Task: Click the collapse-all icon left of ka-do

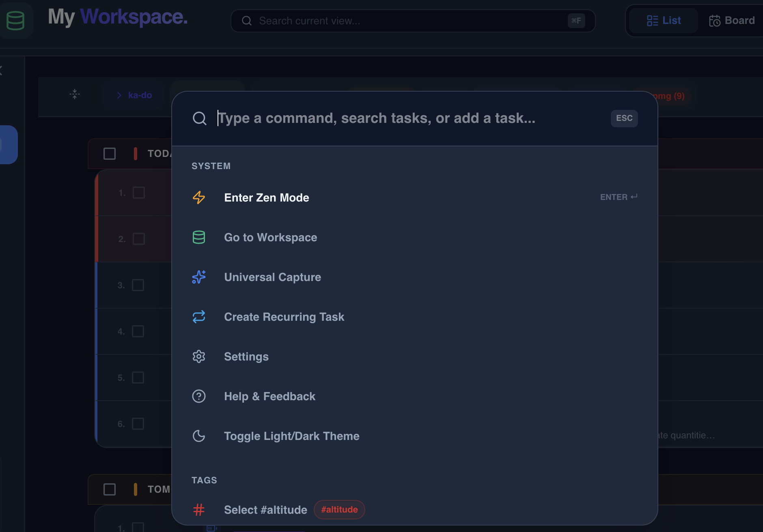Action: click(x=75, y=94)
